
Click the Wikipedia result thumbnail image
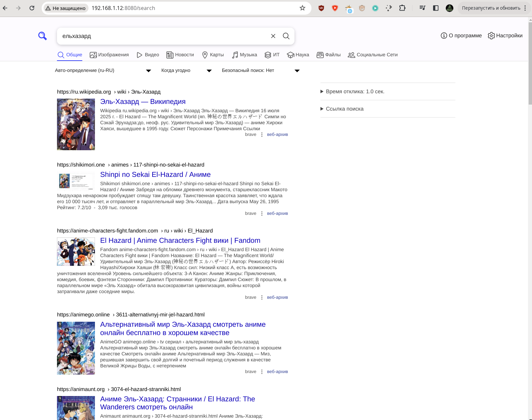76,124
